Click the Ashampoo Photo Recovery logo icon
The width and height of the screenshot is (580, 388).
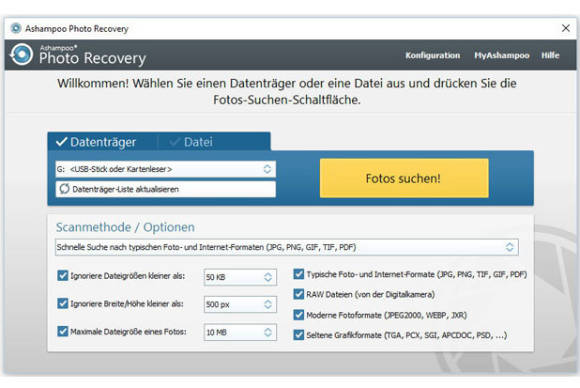pyautogui.click(x=21, y=54)
